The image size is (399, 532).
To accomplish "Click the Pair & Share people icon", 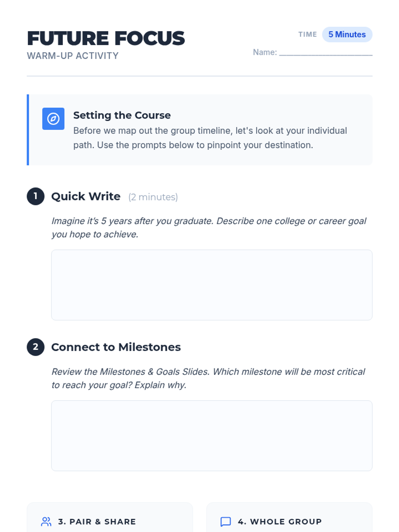I will click(46, 522).
